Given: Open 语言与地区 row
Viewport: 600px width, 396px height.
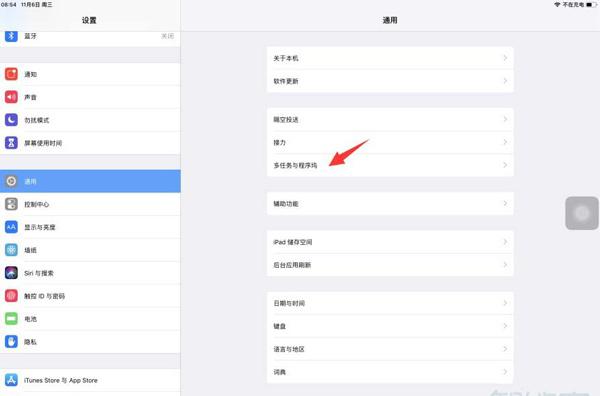Looking at the screenshot, I should (390, 349).
